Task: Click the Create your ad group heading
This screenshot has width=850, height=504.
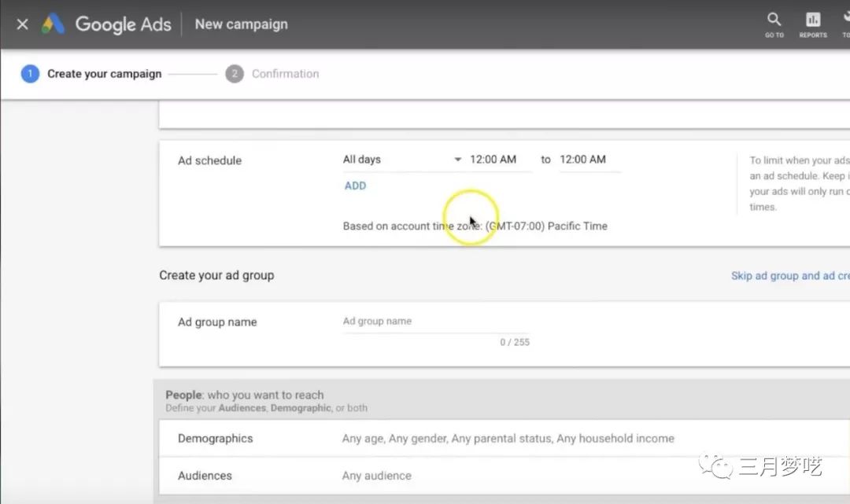Action: click(x=216, y=276)
